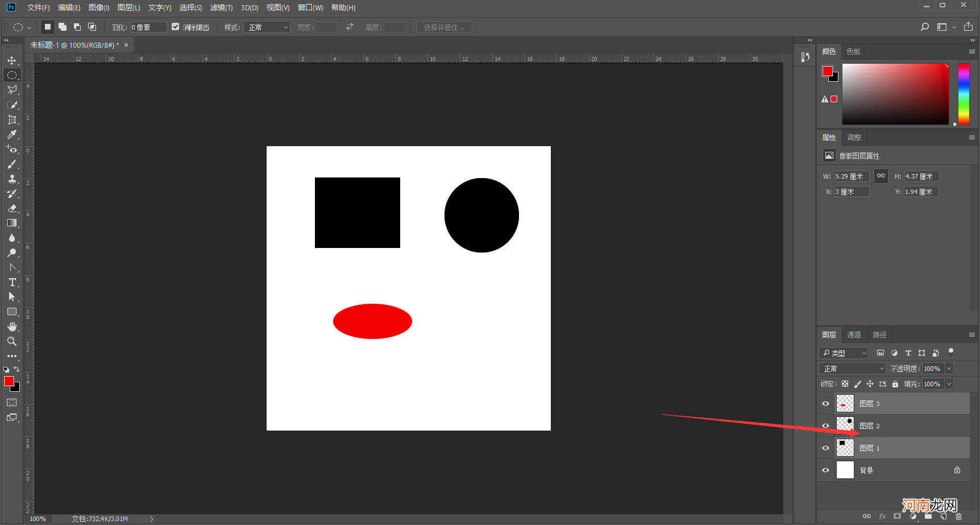Hide the 背景 layer with its eye icon
This screenshot has height=525, width=980.
pyautogui.click(x=826, y=470)
